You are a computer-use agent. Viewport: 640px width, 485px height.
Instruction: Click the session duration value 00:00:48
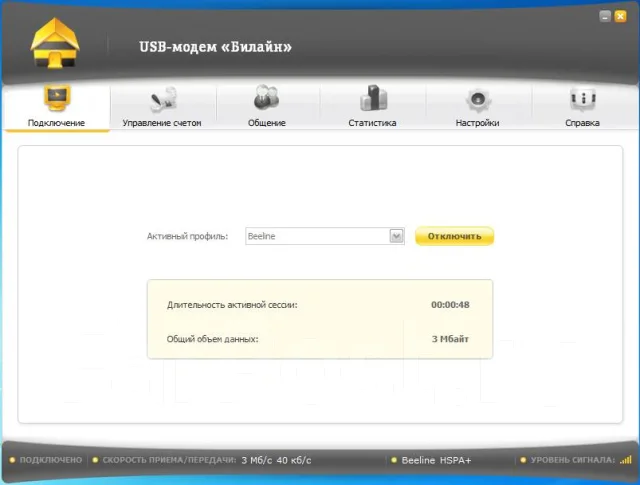click(450, 305)
